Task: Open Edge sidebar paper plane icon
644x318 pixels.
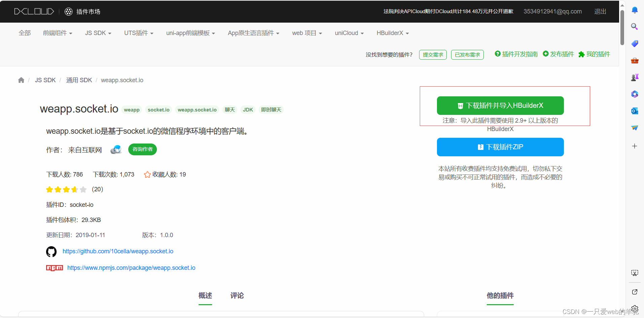Action: (x=635, y=128)
